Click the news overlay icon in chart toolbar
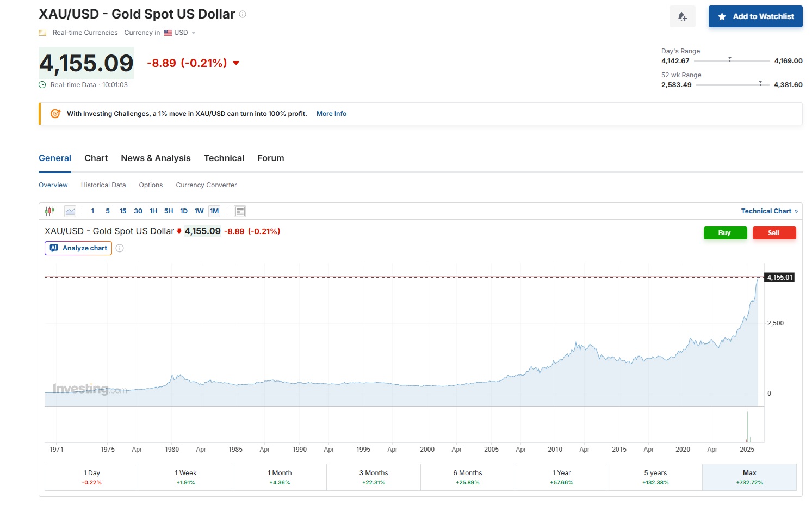Screen dimensions: 812x510 click(240, 211)
